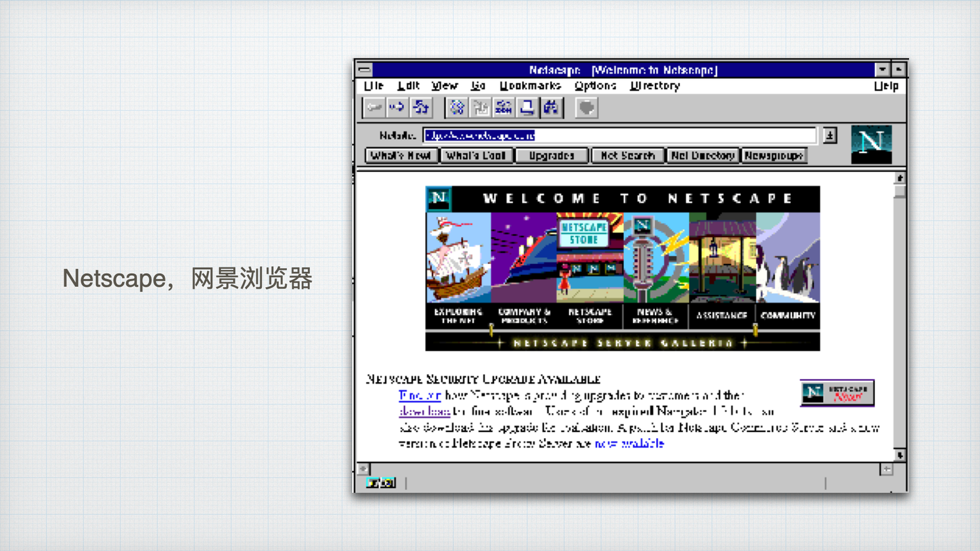Screen dimensions: 980x551
Task: Click the title bar minimize down-arrow button
Action: pos(882,70)
